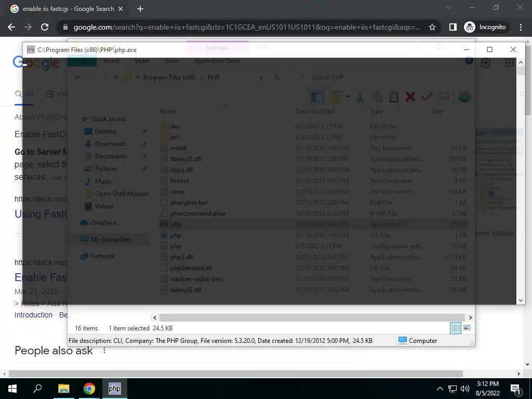
Task: Click the Paste clipboard icon in Explorer
Action: pos(394,97)
